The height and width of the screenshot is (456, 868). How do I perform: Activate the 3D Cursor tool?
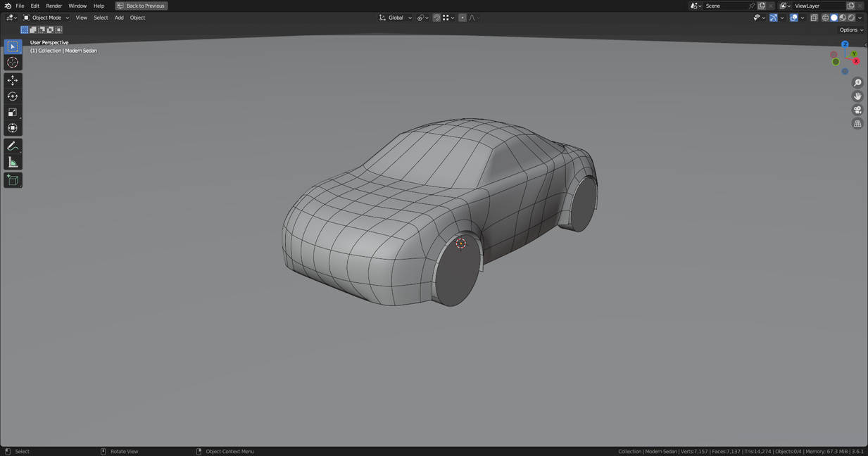(13, 63)
